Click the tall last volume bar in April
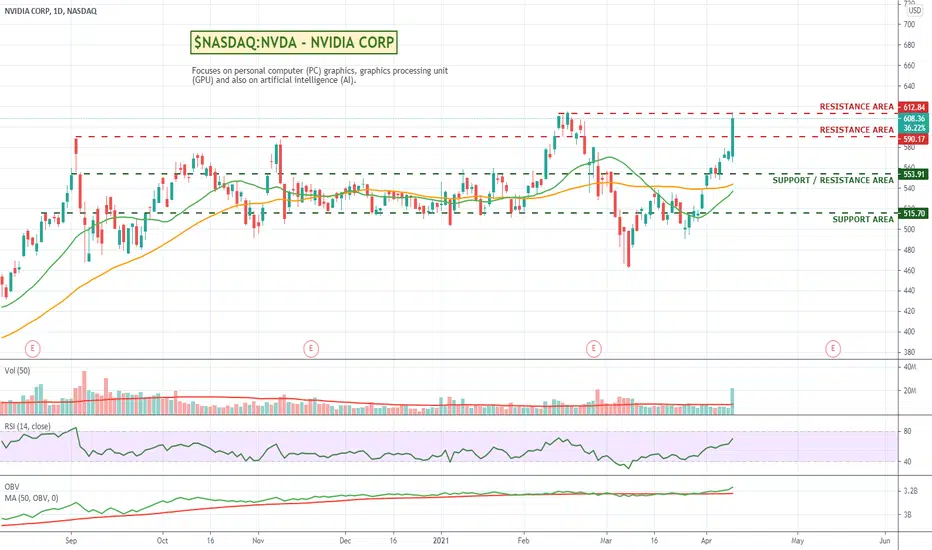This screenshot has height=550, width=932. click(x=732, y=401)
